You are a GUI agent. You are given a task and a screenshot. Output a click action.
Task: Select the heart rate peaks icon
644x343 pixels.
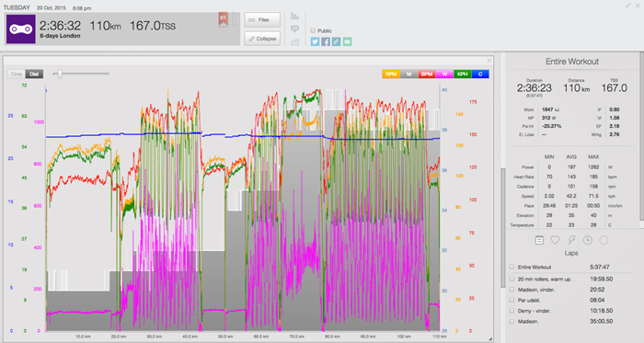tap(555, 240)
